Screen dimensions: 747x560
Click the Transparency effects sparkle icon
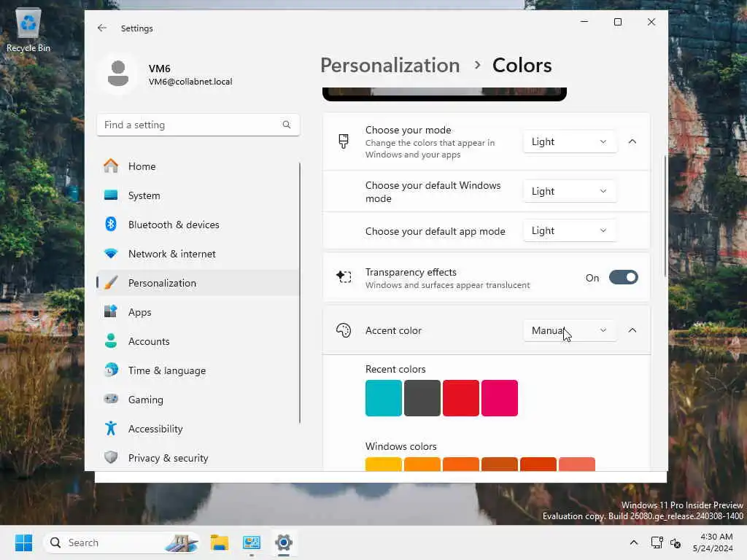tap(344, 276)
